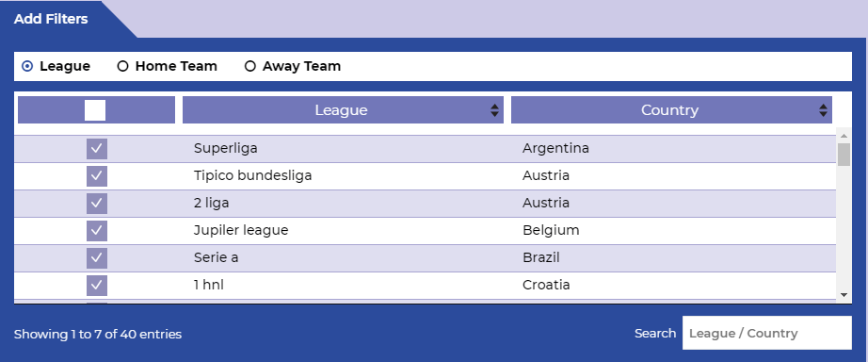Click the table's vertical scrollbar thumb
Screen dimensions: 868x362
pos(844,155)
